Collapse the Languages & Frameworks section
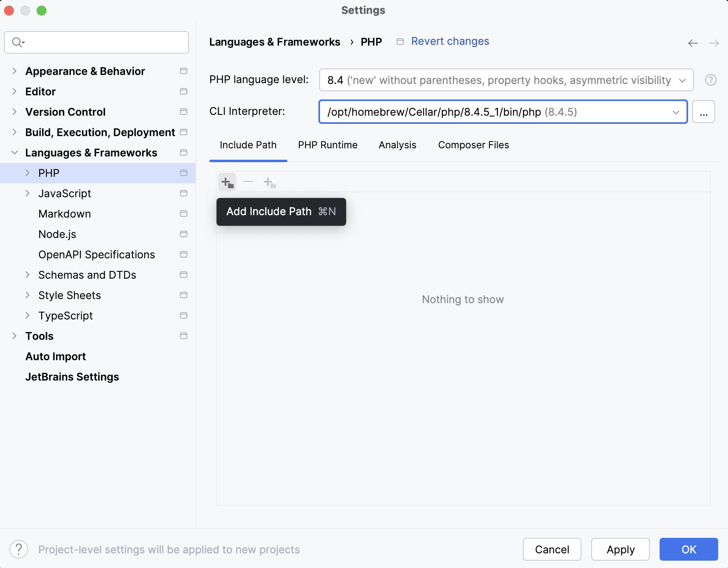The image size is (728, 568). [x=15, y=152]
